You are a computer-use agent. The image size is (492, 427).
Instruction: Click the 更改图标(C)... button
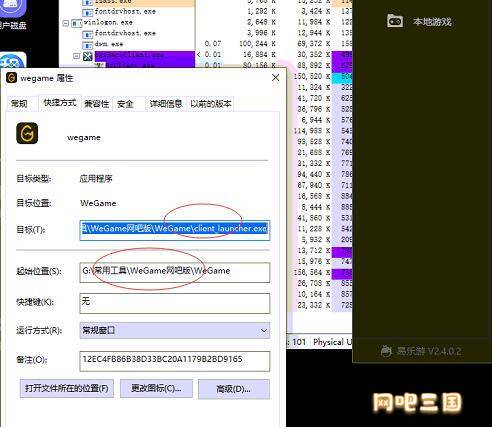(x=156, y=388)
